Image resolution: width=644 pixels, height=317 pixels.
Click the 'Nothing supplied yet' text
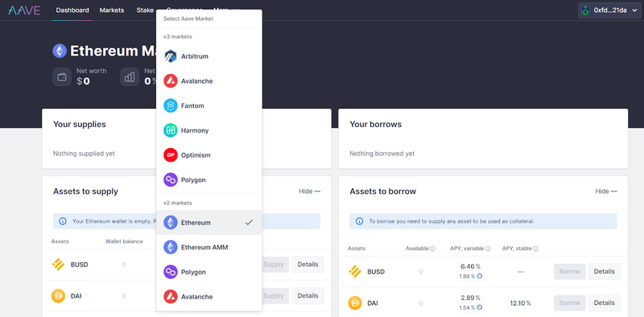tap(84, 154)
